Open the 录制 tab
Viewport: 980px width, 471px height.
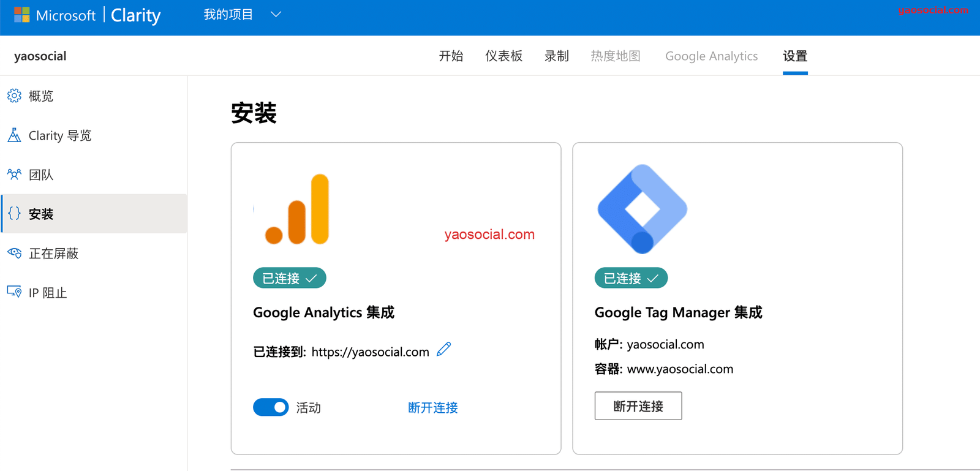(x=556, y=56)
